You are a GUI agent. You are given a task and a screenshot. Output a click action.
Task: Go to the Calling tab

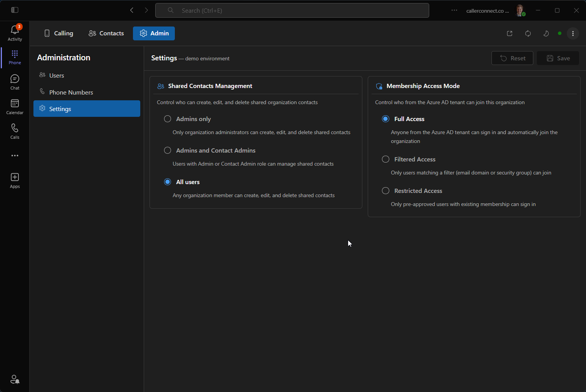point(58,33)
